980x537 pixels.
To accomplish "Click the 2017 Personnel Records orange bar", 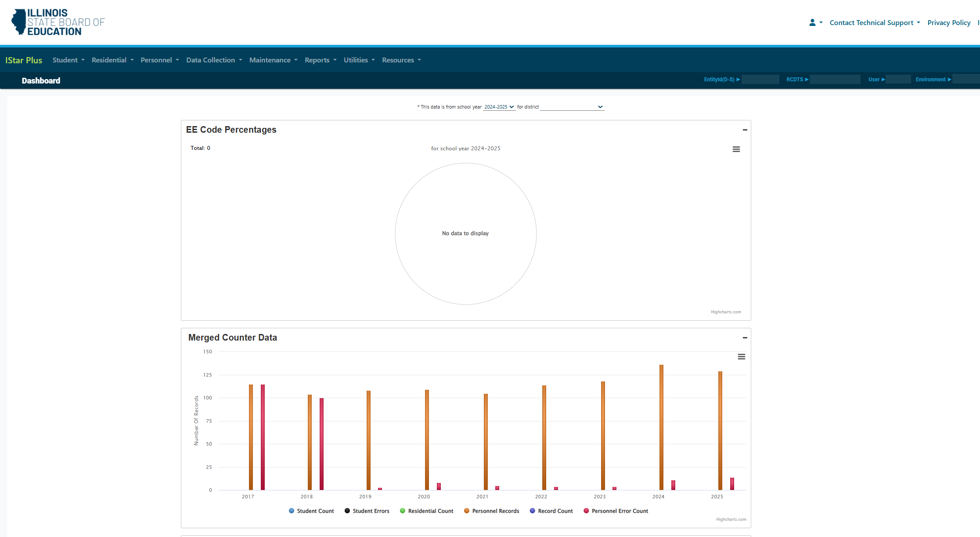I will [x=251, y=437].
